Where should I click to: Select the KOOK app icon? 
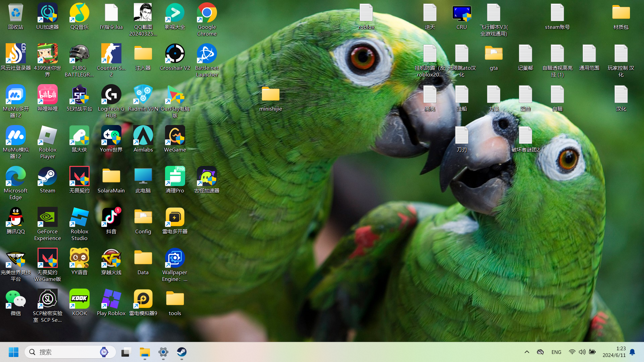point(79,299)
